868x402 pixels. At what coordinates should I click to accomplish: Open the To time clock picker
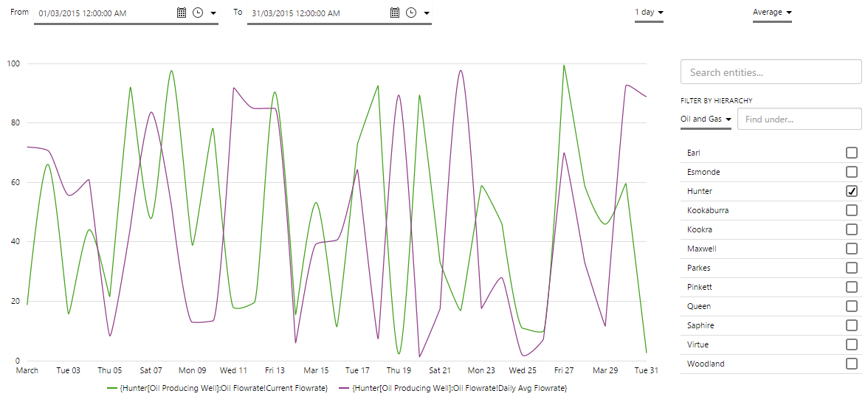[x=411, y=13]
